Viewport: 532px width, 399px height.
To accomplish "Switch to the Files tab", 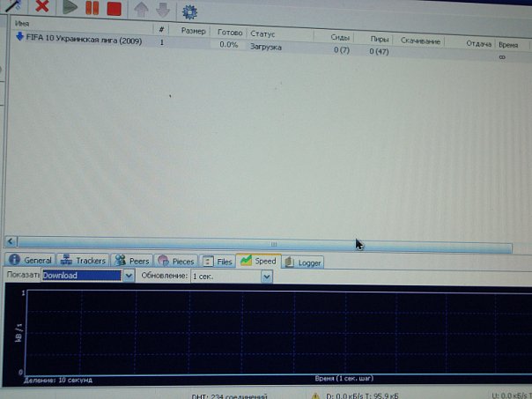I will [x=218, y=262].
